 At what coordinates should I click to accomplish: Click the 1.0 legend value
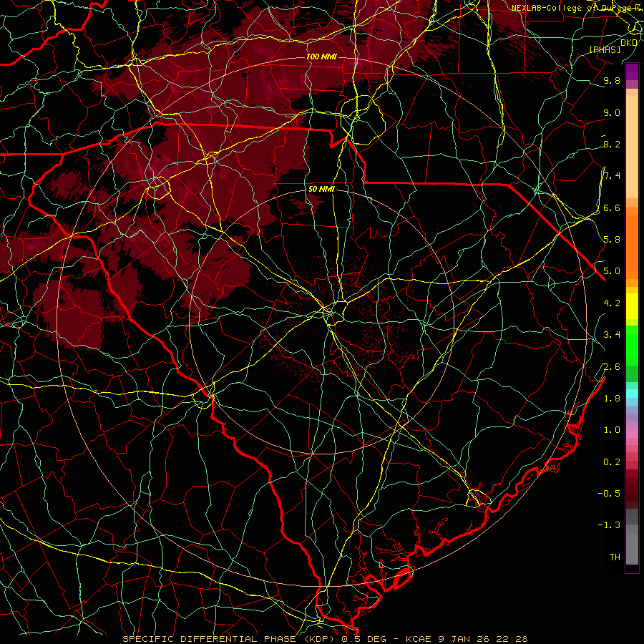[x=612, y=430]
